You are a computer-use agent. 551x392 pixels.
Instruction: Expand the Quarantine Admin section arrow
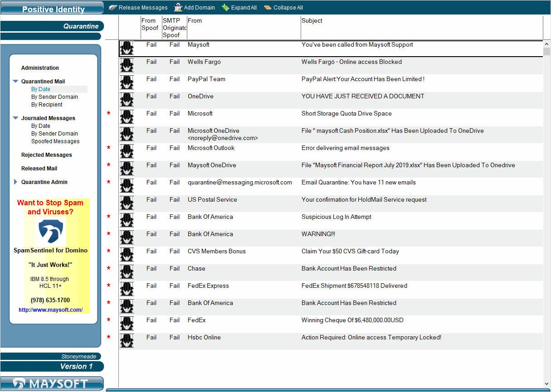(x=15, y=182)
